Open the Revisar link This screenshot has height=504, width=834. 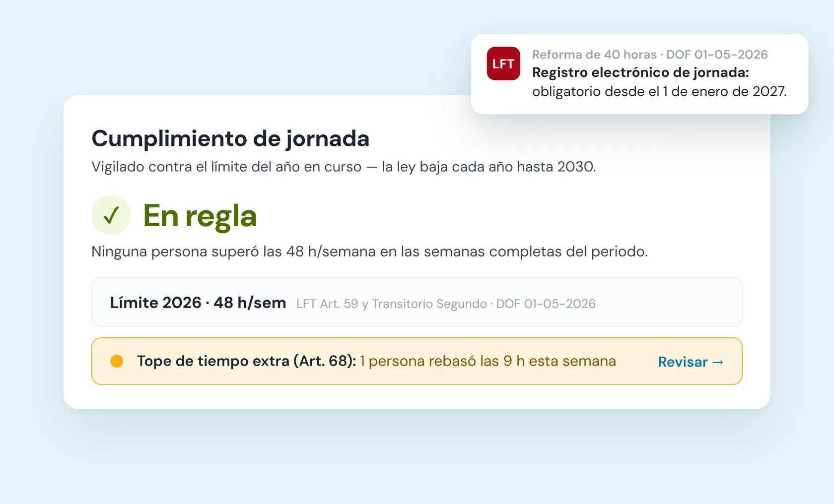[691, 362]
